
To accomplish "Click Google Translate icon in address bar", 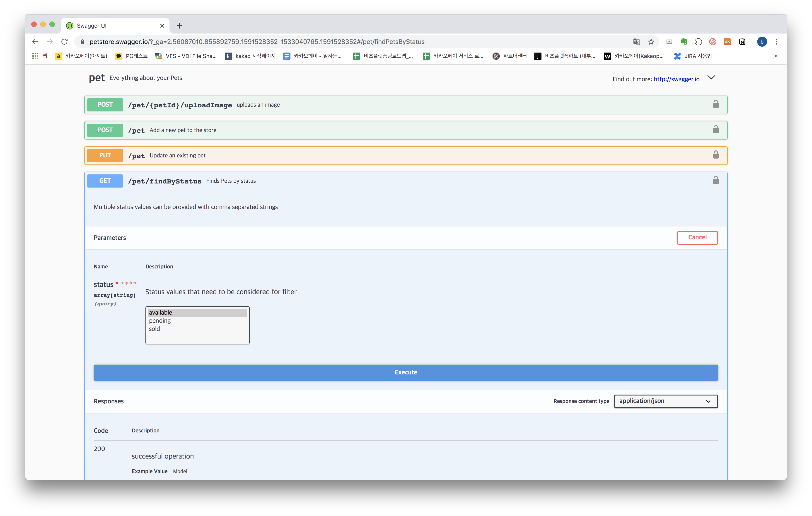I will tap(636, 42).
